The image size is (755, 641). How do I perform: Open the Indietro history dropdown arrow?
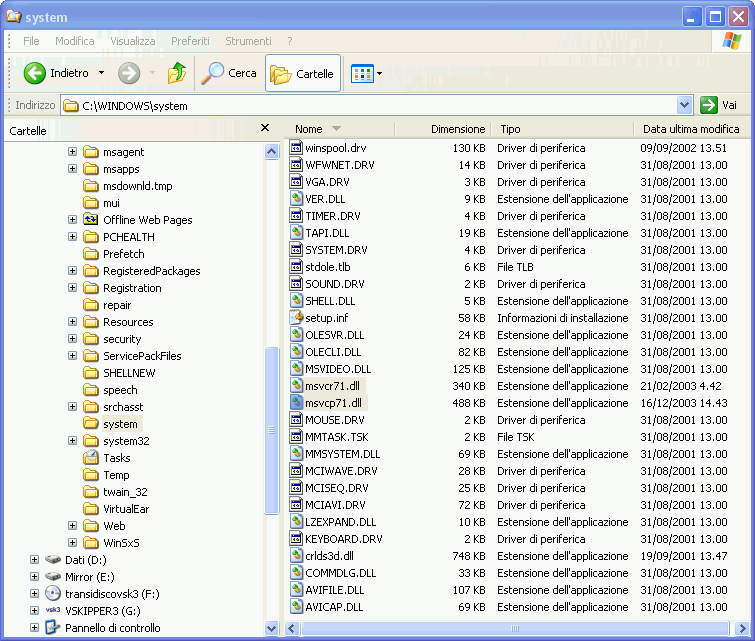(102, 73)
